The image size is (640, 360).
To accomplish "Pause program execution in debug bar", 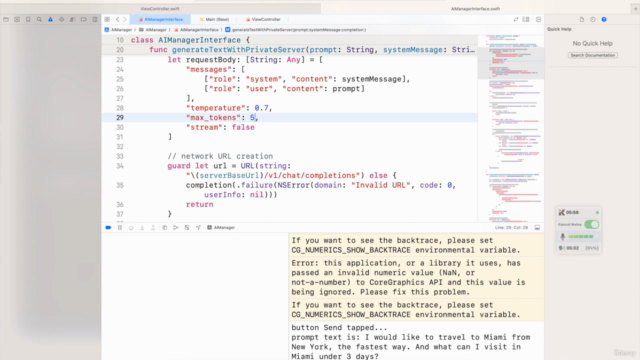I will tap(120, 227).
